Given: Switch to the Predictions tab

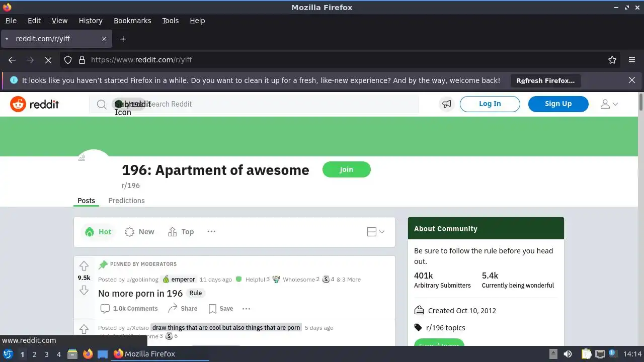Looking at the screenshot, I should (x=126, y=201).
